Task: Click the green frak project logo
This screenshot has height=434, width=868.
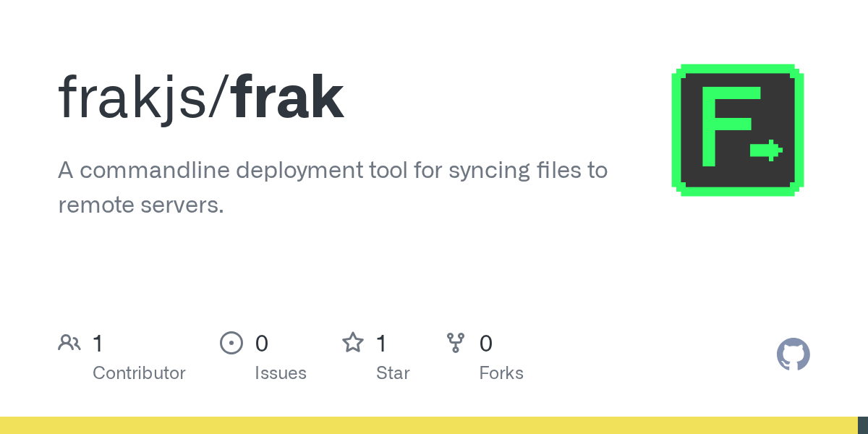Action: coord(737,129)
